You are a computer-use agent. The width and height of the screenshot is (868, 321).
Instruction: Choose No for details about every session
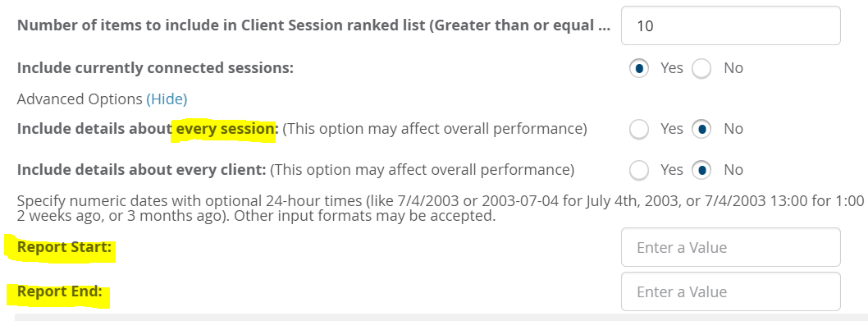tap(701, 129)
